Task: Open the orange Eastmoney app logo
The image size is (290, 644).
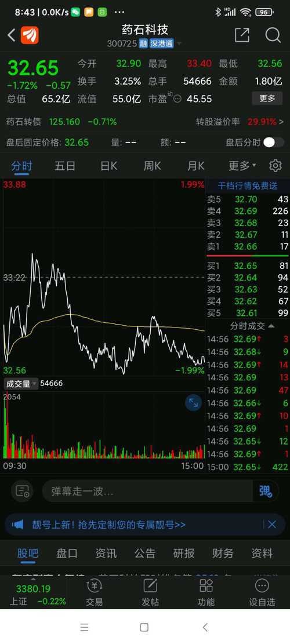Action: pos(30,35)
